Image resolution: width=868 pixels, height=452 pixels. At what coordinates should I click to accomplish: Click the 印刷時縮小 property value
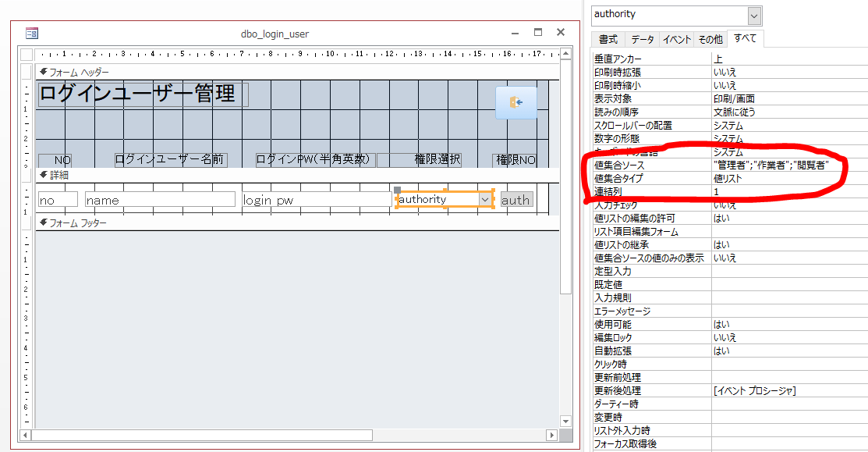[789, 85]
